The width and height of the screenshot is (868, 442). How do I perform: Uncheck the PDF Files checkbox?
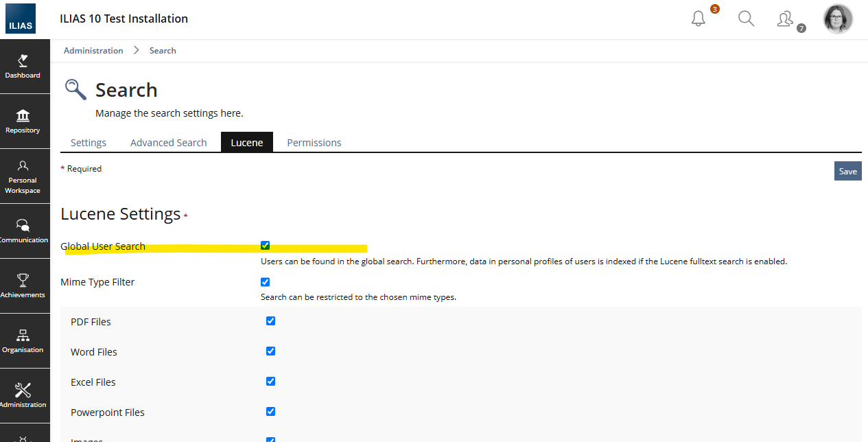[x=270, y=321]
